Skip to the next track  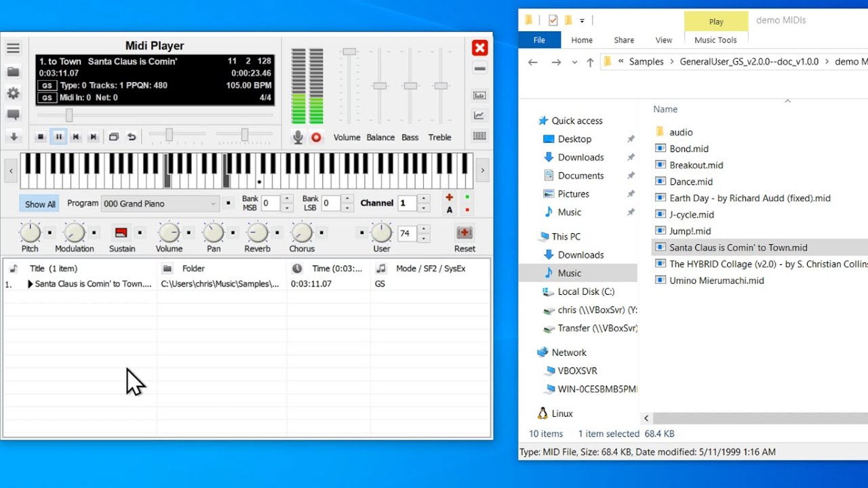[x=94, y=137]
